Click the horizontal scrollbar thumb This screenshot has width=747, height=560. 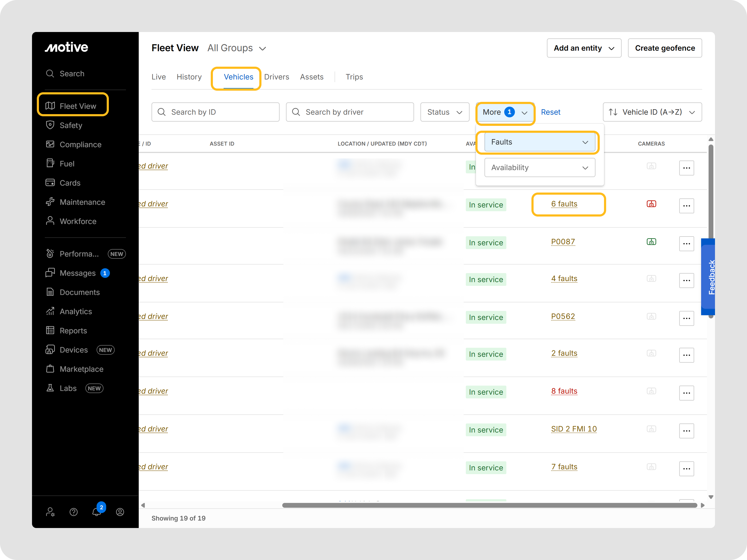tap(490, 505)
